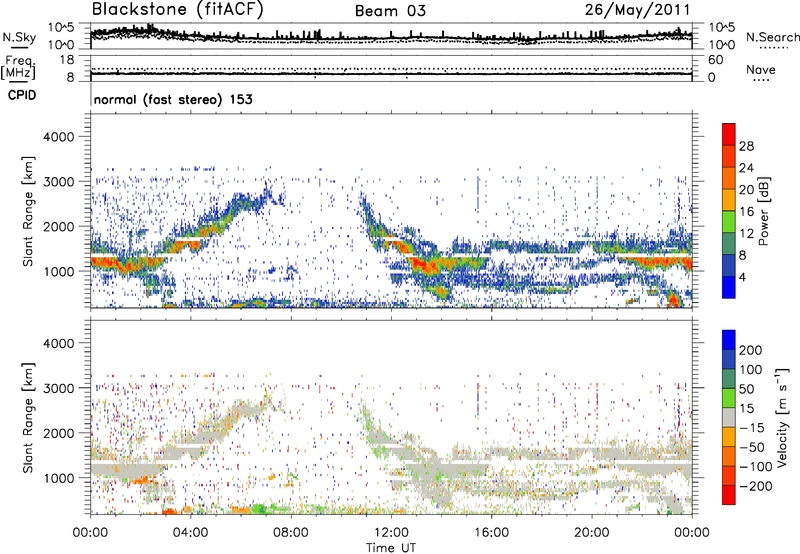This screenshot has width=800, height=554.
Task: Click the "18" frequency axis tick
Action: click(67, 60)
